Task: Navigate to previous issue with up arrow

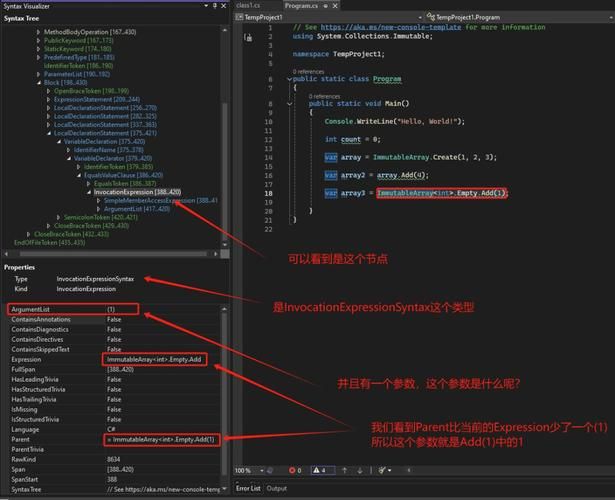Action: [x=345, y=470]
